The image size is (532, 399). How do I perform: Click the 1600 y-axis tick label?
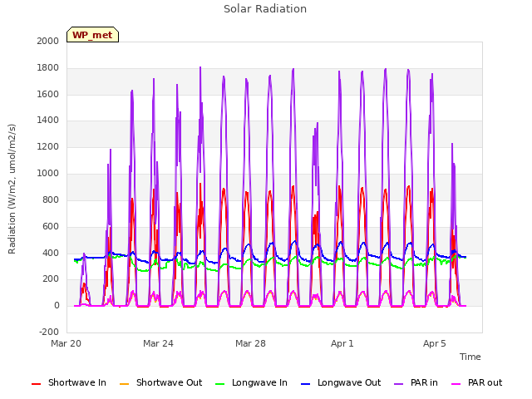point(48,94)
